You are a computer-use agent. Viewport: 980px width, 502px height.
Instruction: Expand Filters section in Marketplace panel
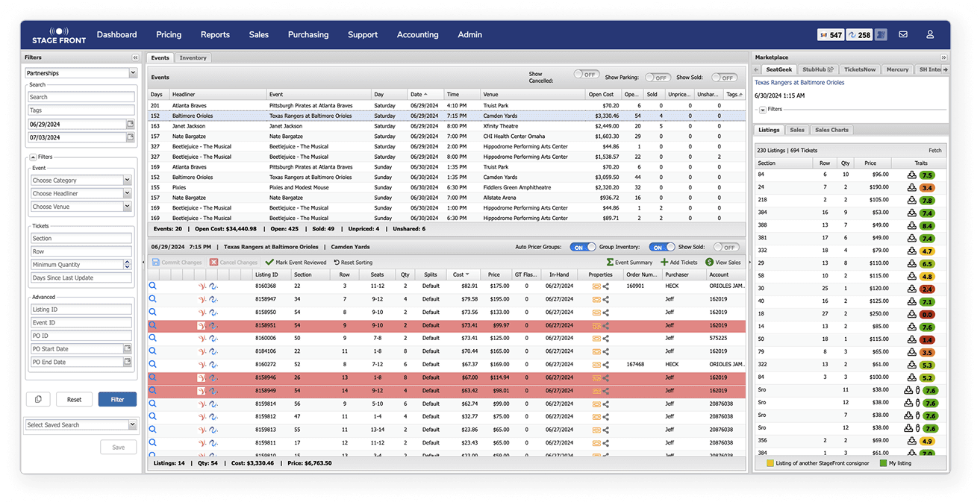point(763,110)
